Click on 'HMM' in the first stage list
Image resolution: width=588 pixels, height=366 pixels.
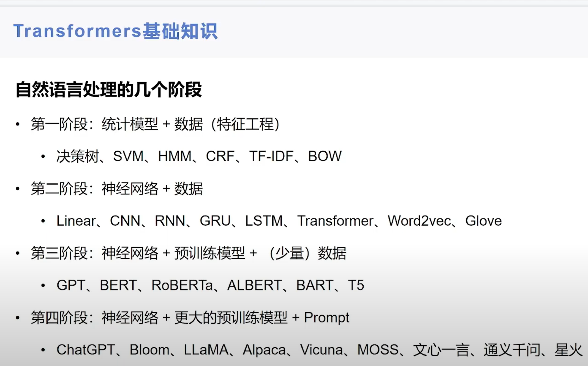click(175, 156)
